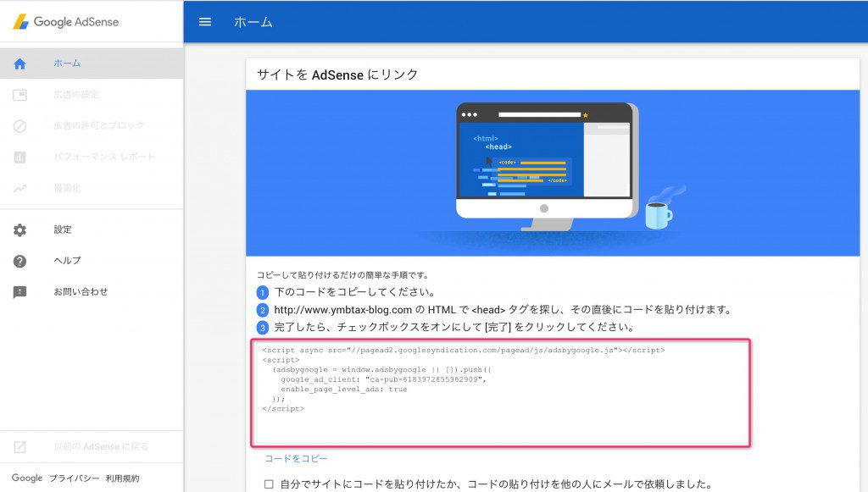The image size is (868, 492).
Task: Click the enable_page_level_ads code line
Action: 344,390
